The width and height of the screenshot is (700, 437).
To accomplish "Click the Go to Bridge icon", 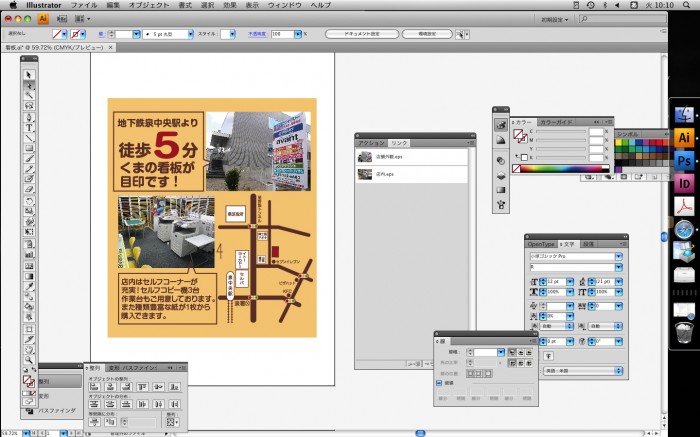I will [x=62, y=19].
